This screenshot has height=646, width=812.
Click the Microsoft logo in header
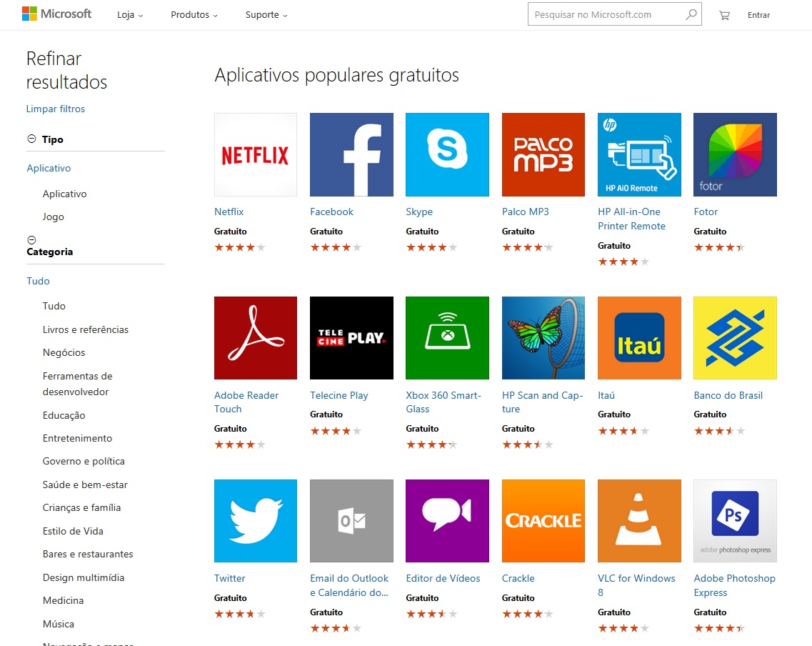coord(56,14)
